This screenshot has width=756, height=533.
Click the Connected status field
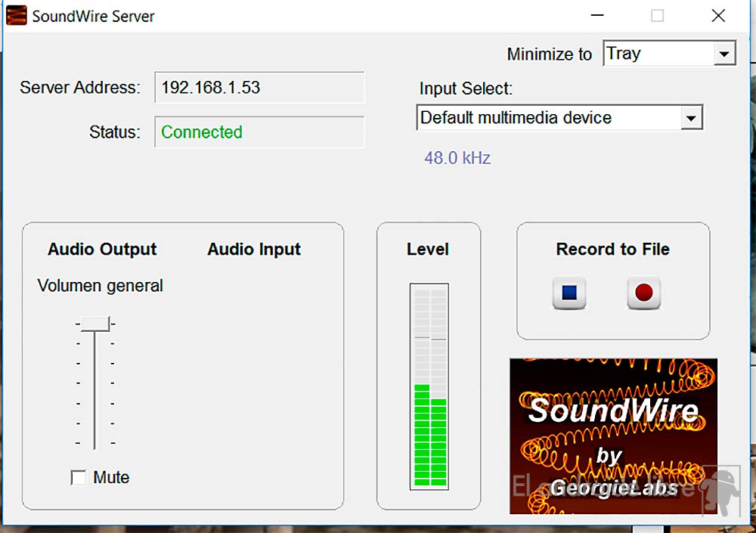point(259,132)
